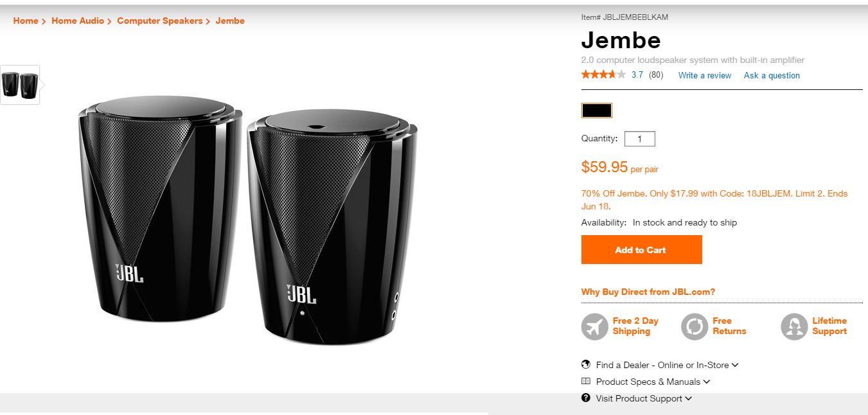
Task: Click the book icon beside Product Specs
Action: click(586, 381)
